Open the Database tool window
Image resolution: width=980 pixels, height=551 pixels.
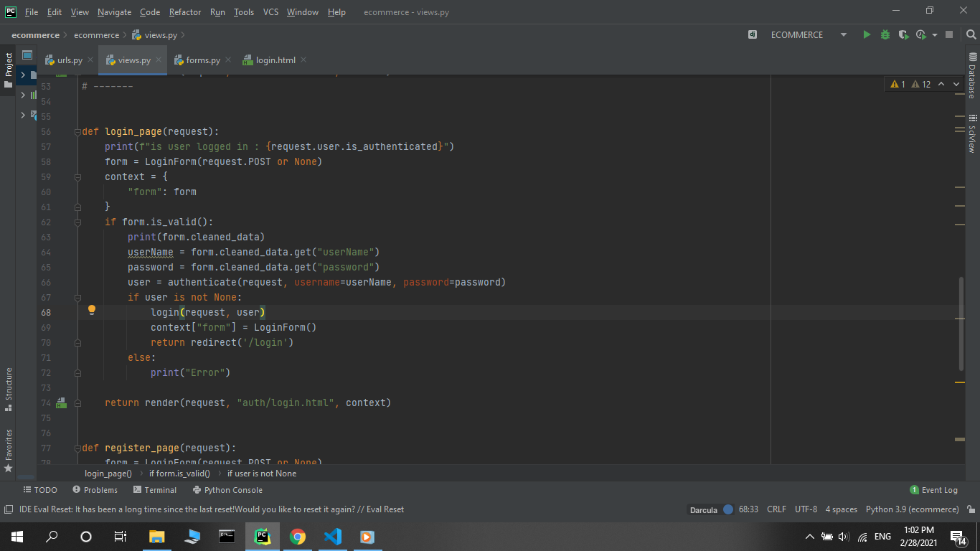[972, 76]
